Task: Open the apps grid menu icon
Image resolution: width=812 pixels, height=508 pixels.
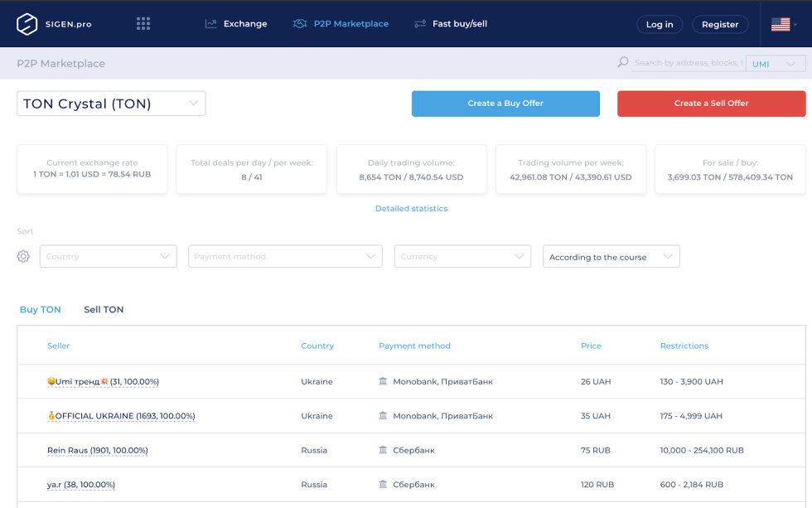Action: point(143,24)
